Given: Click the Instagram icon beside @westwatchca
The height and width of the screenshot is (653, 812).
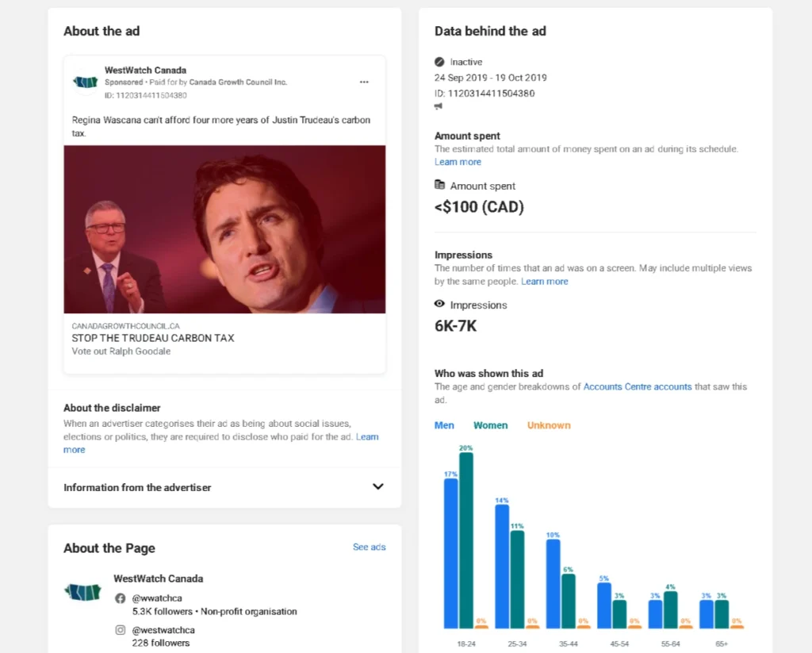Looking at the screenshot, I should click(121, 630).
